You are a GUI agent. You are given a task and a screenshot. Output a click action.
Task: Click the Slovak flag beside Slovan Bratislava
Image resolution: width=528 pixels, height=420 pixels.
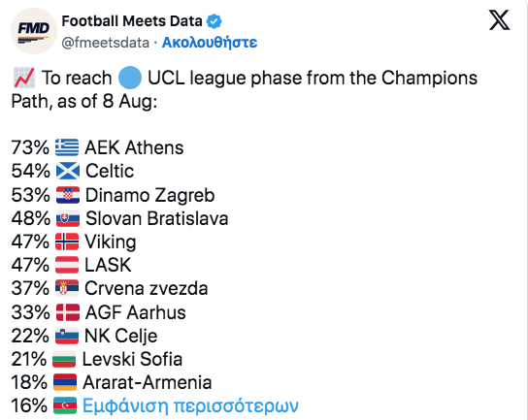[x=68, y=218]
